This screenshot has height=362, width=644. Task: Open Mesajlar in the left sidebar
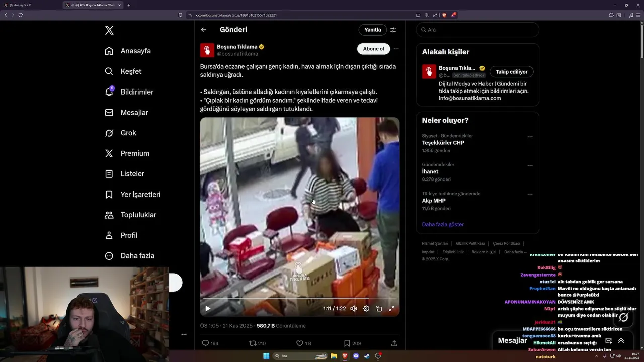point(126,113)
